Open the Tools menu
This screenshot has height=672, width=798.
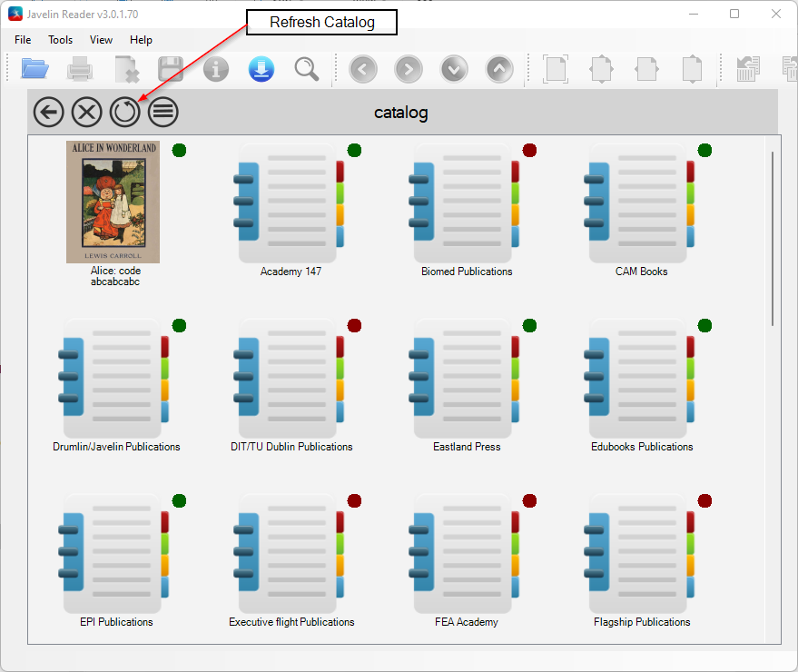click(x=60, y=40)
